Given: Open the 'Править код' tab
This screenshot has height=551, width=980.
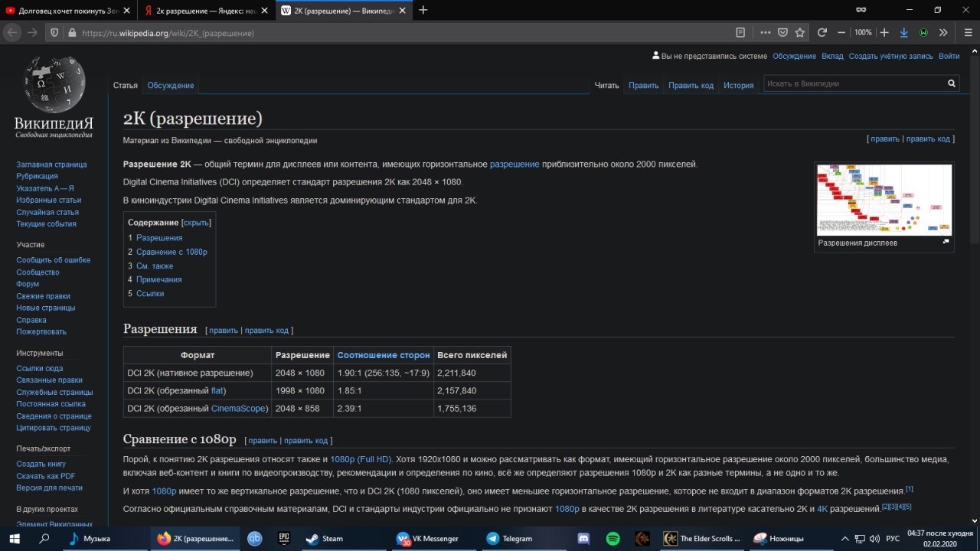Looking at the screenshot, I should coord(691,85).
